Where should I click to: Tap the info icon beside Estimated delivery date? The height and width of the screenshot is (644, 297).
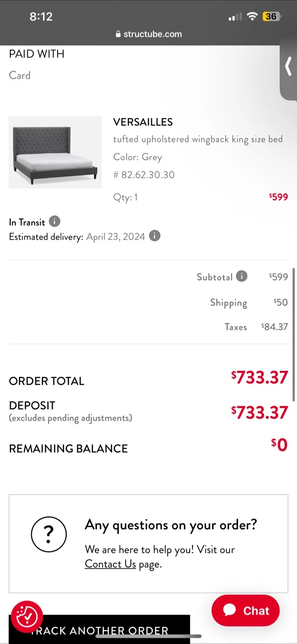[x=155, y=236]
